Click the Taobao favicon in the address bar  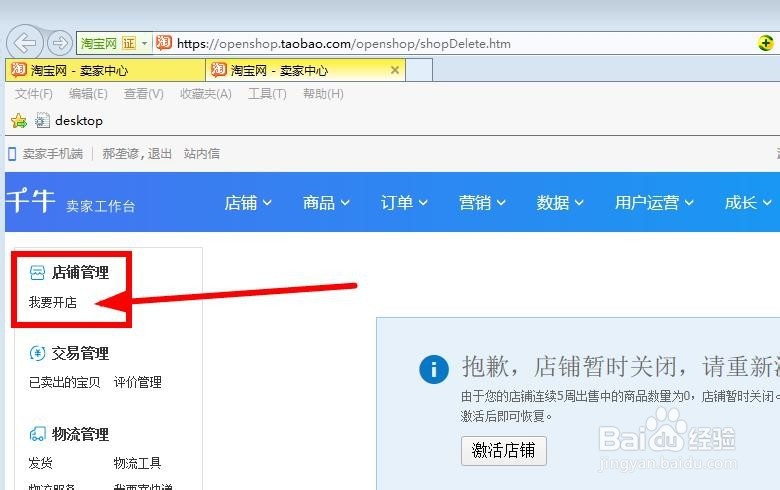pyautogui.click(x=164, y=43)
